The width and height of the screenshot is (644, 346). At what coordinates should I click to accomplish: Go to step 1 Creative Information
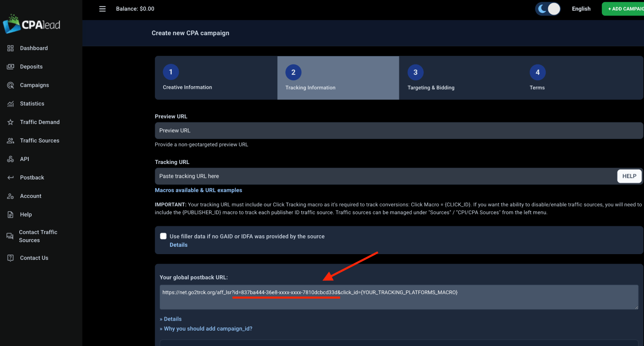click(x=216, y=78)
